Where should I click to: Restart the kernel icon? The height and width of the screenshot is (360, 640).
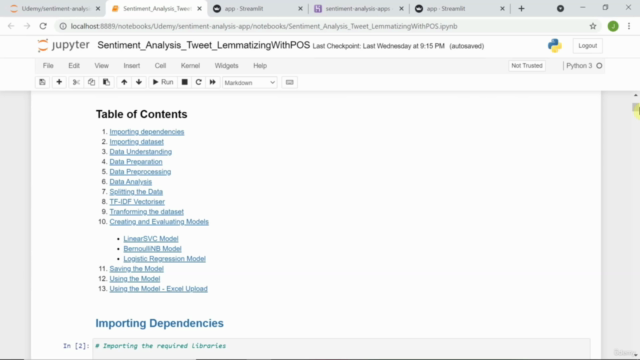coord(198,82)
